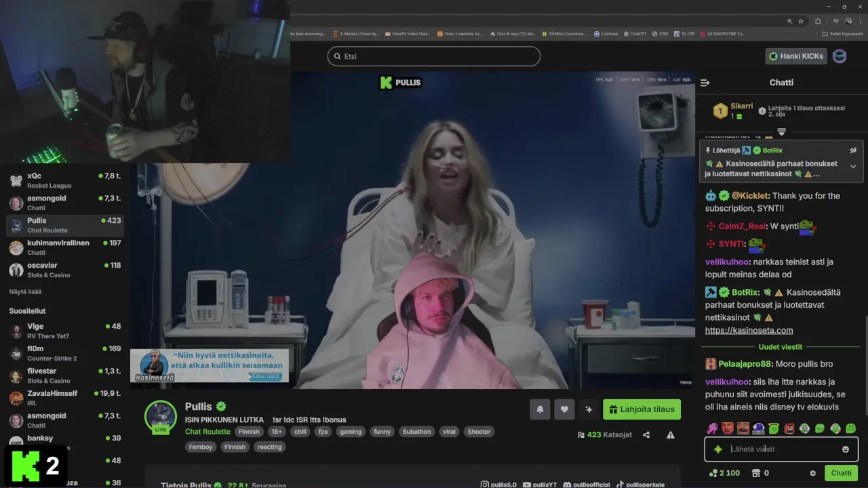Open the Pullis LIVE profile avatar
This screenshot has height=488, width=868.
click(161, 416)
